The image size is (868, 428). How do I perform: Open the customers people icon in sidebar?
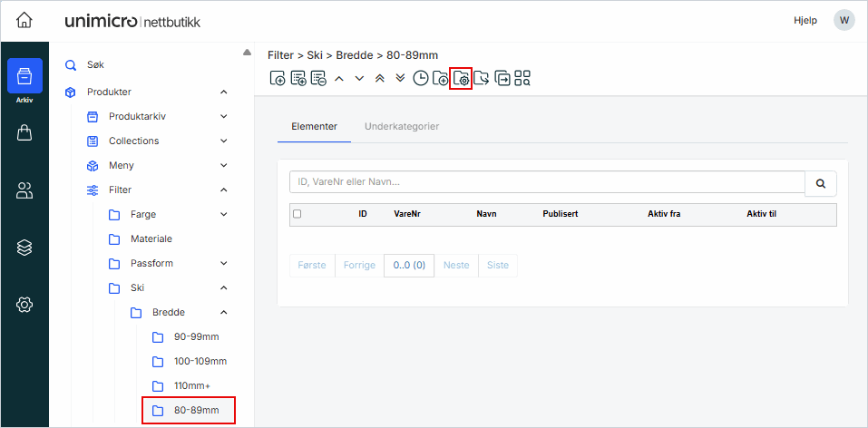tap(24, 190)
